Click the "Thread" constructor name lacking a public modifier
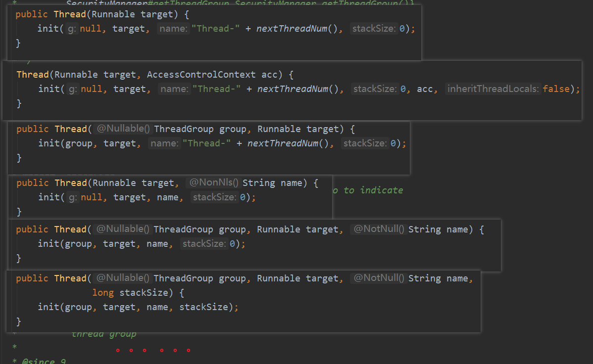Viewport: 593px width, 364px height. click(x=33, y=75)
